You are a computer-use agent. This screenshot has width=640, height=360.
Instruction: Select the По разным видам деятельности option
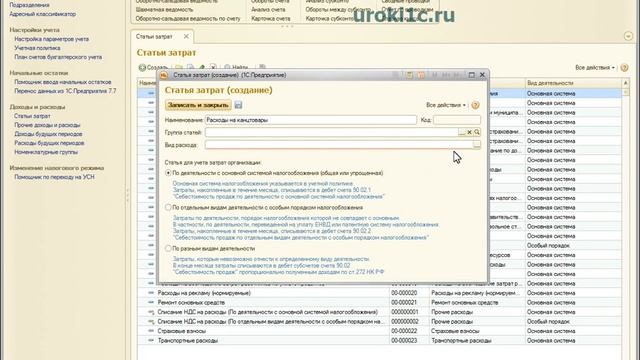168,248
